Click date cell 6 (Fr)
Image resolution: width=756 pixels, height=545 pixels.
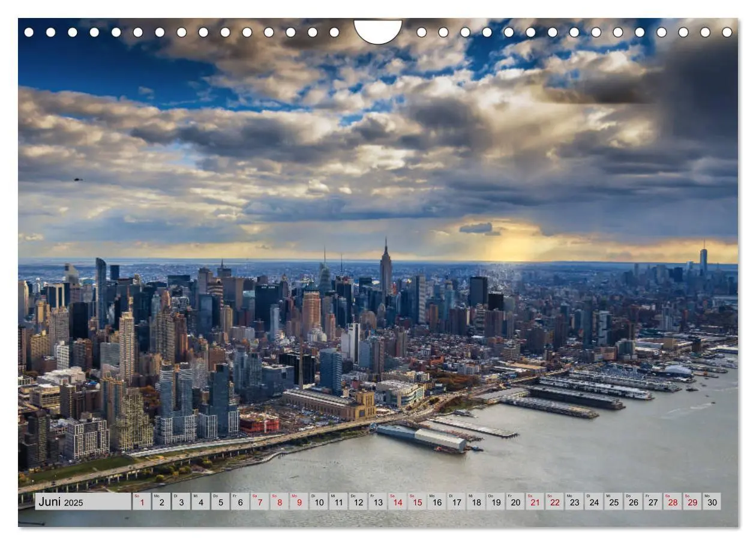tap(240, 502)
